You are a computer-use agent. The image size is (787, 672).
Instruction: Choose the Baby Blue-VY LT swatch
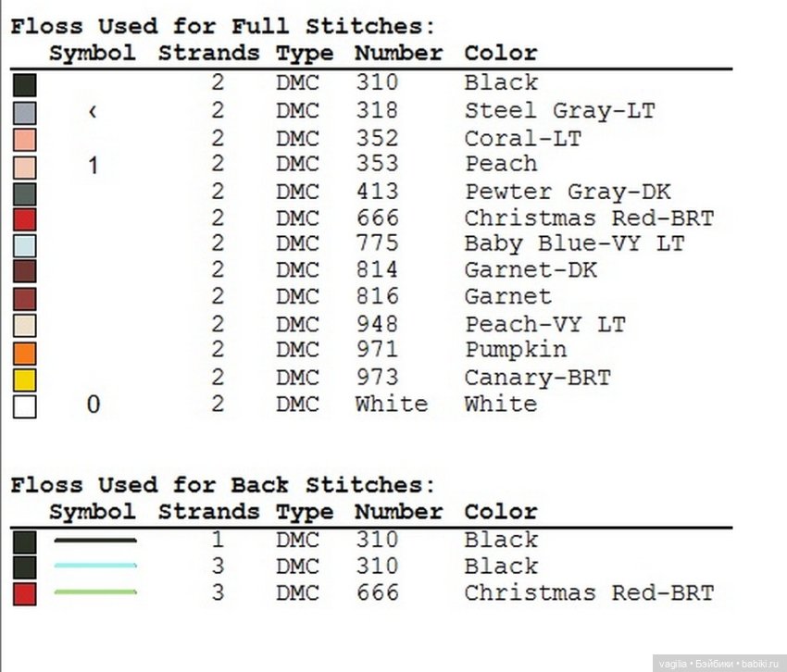25,246
